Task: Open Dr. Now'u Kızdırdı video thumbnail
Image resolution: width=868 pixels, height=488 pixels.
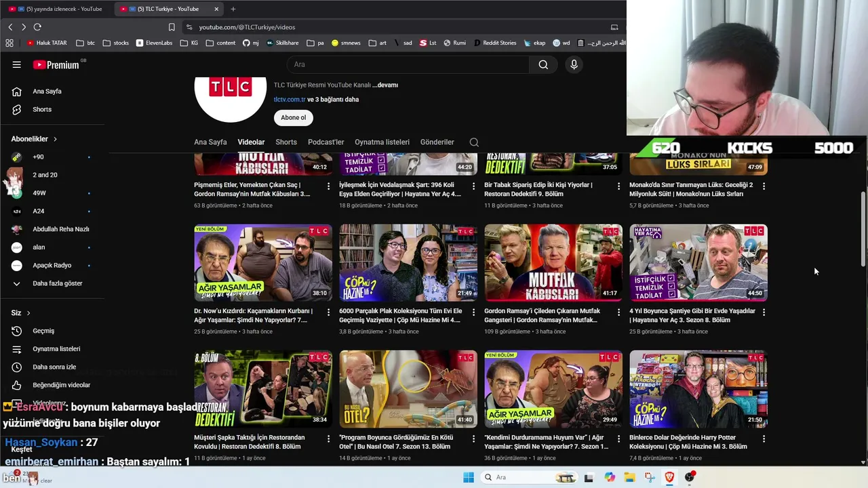Action: (x=263, y=262)
